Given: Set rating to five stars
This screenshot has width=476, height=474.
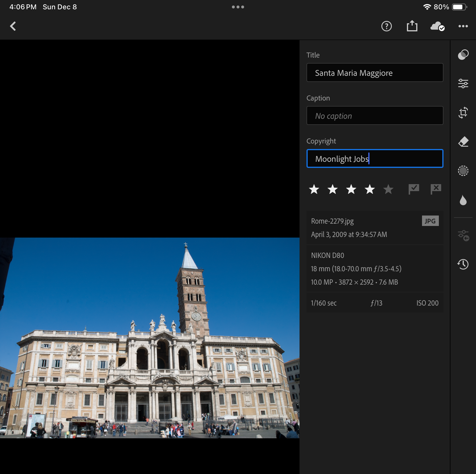Looking at the screenshot, I should point(388,189).
